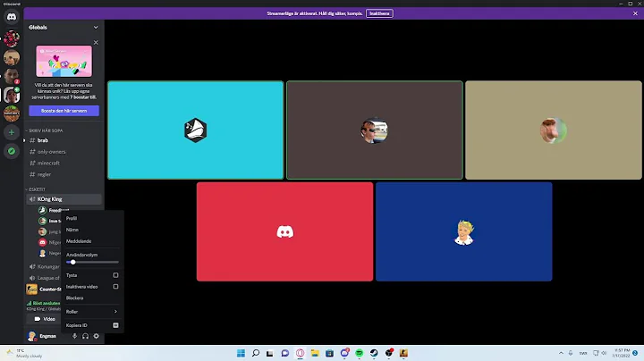
Task: Dismiss the server boost banner promo
Action: tap(96, 42)
